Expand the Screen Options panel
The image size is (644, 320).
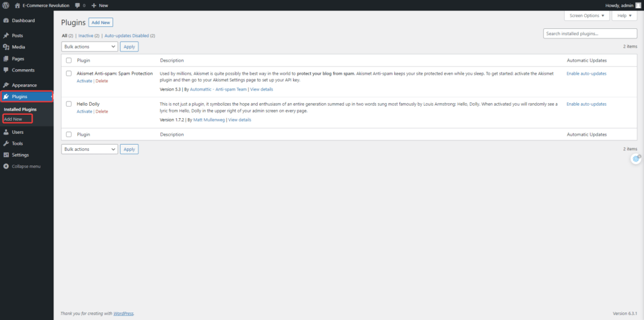point(587,15)
